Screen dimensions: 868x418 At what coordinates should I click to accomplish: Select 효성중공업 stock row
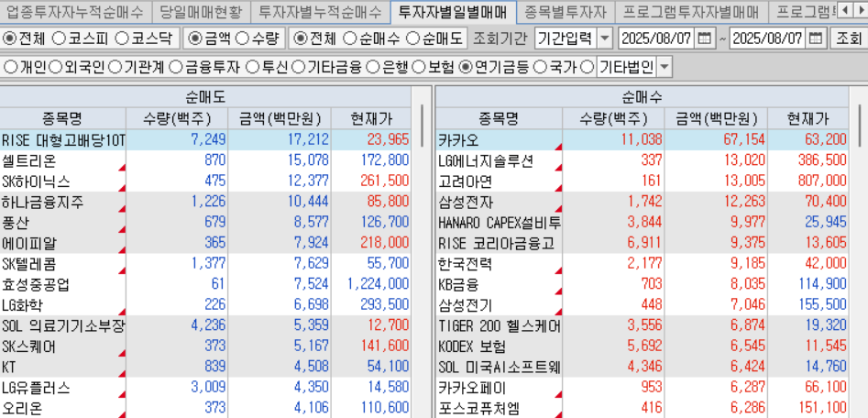[205, 284]
